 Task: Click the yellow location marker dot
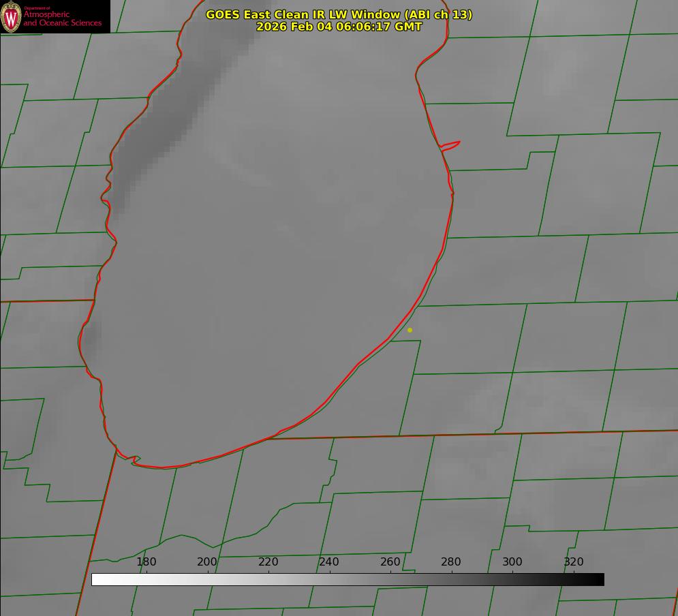pos(410,330)
